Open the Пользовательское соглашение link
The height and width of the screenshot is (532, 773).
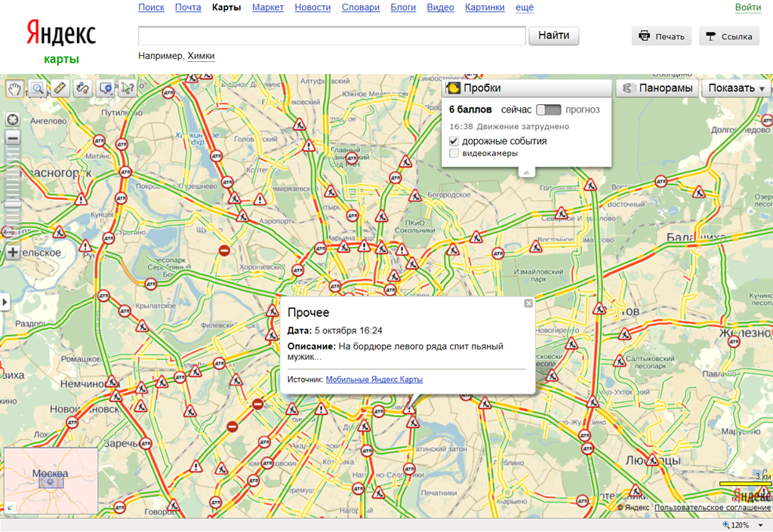pos(713,507)
